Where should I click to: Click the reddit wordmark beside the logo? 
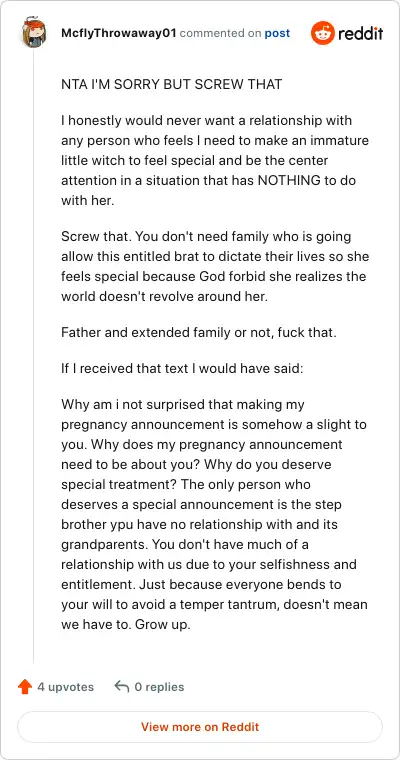361,34
